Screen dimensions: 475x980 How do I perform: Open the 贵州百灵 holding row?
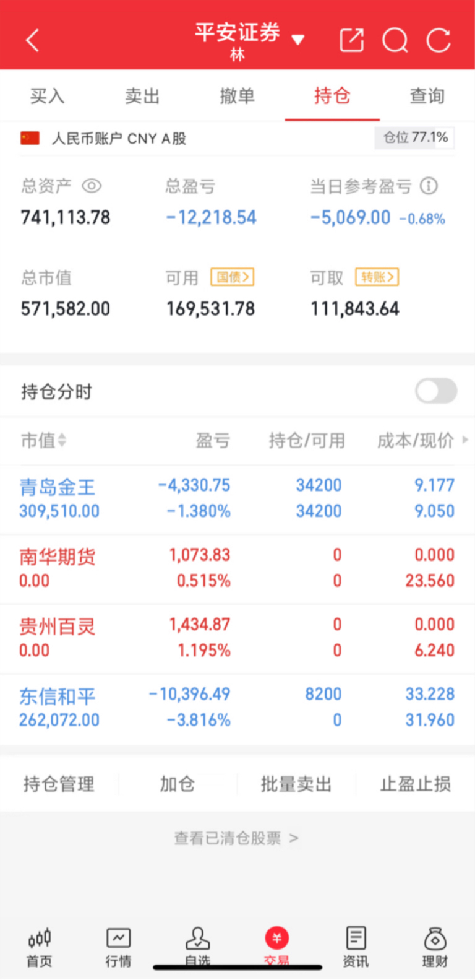(237, 638)
